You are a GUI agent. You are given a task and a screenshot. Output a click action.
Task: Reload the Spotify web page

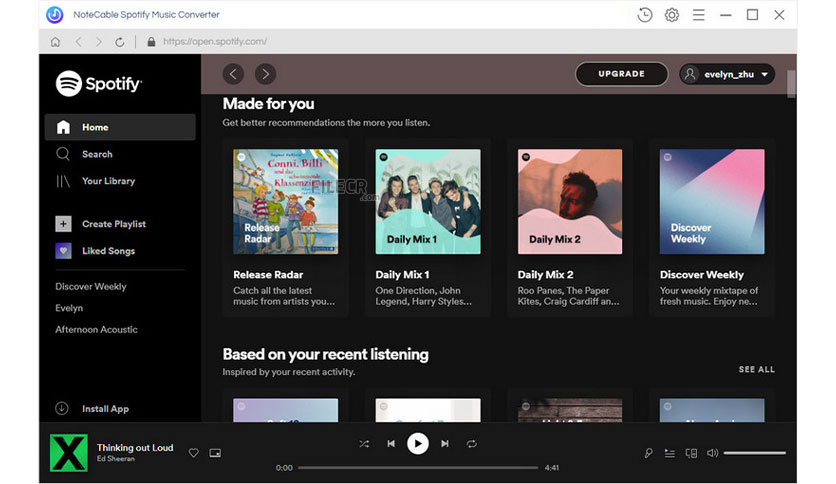(x=119, y=42)
